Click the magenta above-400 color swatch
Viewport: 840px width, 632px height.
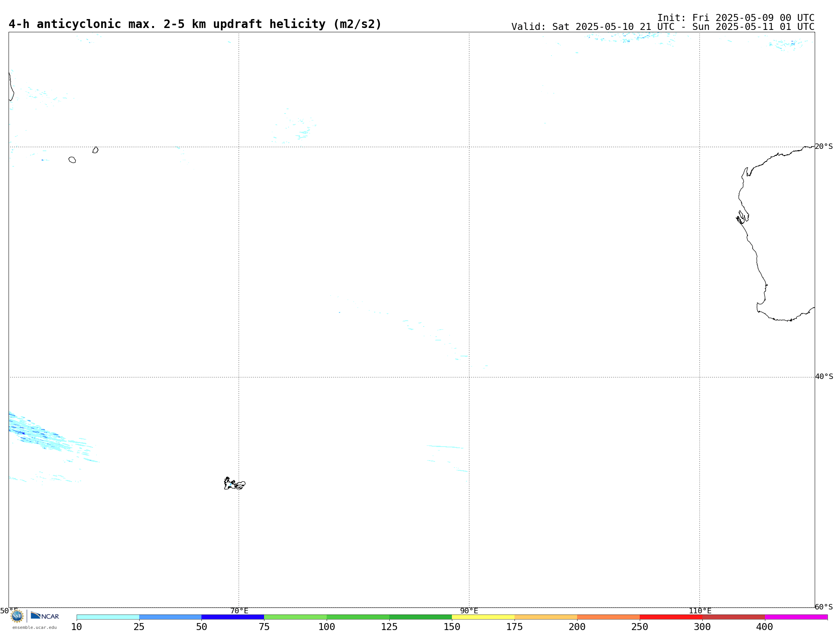796,617
